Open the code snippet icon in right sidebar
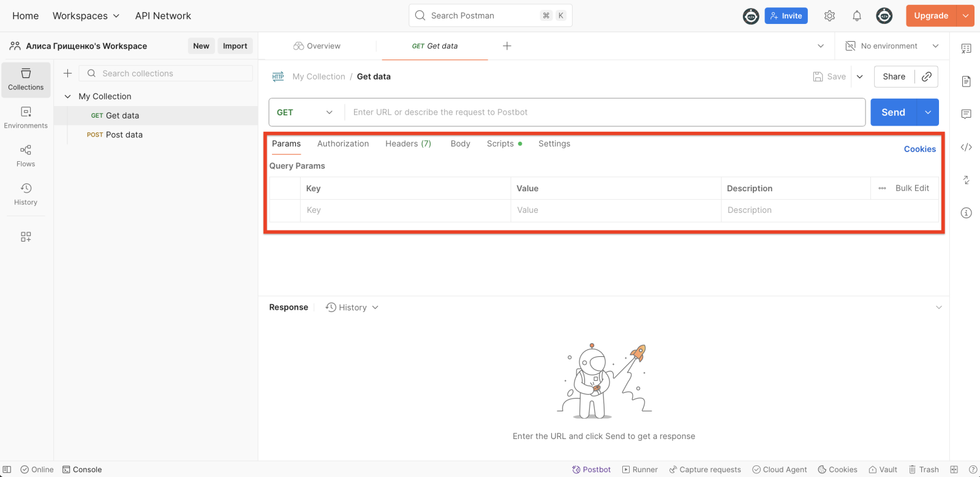The image size is (980, 477). [966, 147]
